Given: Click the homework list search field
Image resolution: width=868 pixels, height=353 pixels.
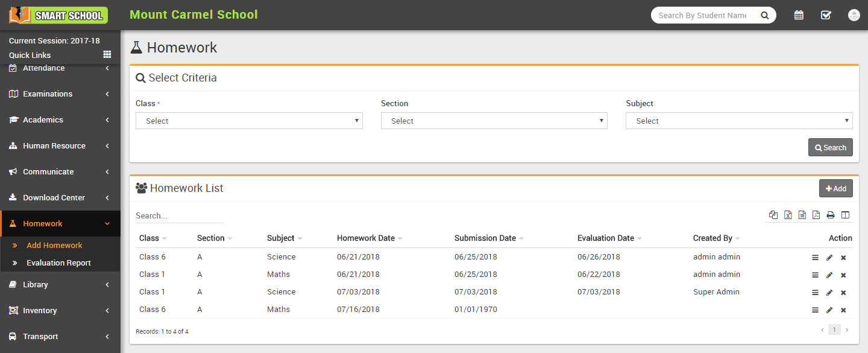Looking at the screenshot, I should pyautogui.click(x=179, y=215).
